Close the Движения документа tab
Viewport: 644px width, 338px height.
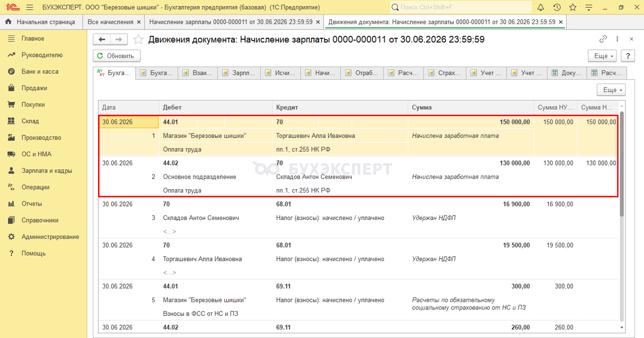click(x=561, y=22)
